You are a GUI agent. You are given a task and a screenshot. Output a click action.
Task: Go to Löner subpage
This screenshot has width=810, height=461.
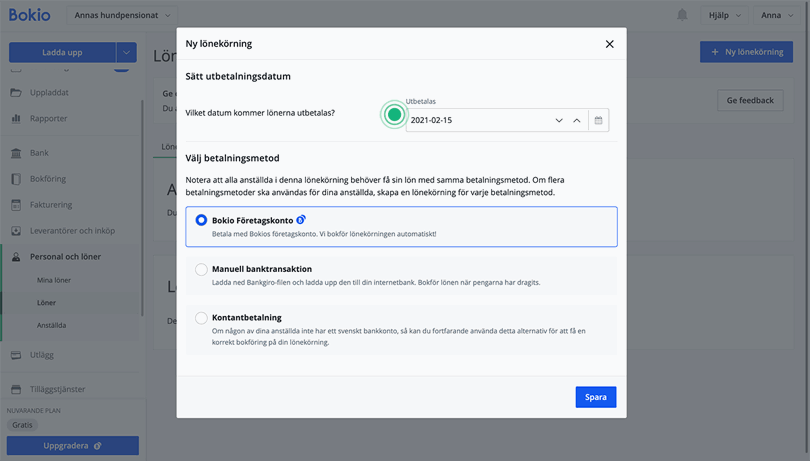tap(46, 303)
